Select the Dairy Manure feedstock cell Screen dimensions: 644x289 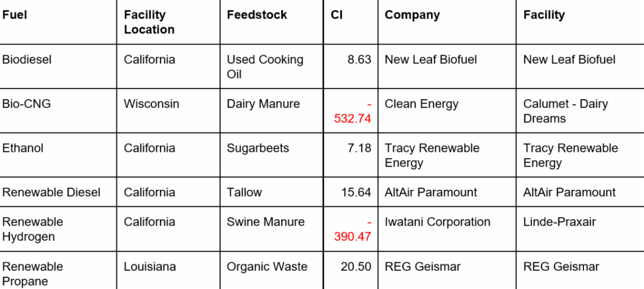pyautogui.click(x=263, y=104)
